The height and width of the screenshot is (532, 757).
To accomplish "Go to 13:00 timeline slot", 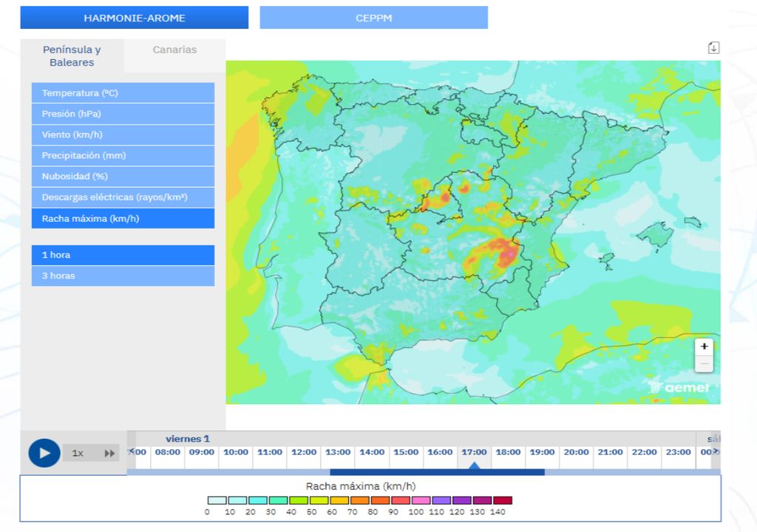I will click(338, 452).
